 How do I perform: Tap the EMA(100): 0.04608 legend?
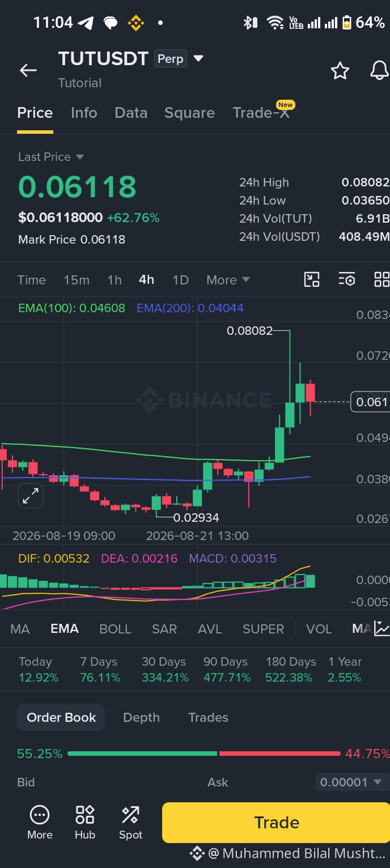point(71,308)
